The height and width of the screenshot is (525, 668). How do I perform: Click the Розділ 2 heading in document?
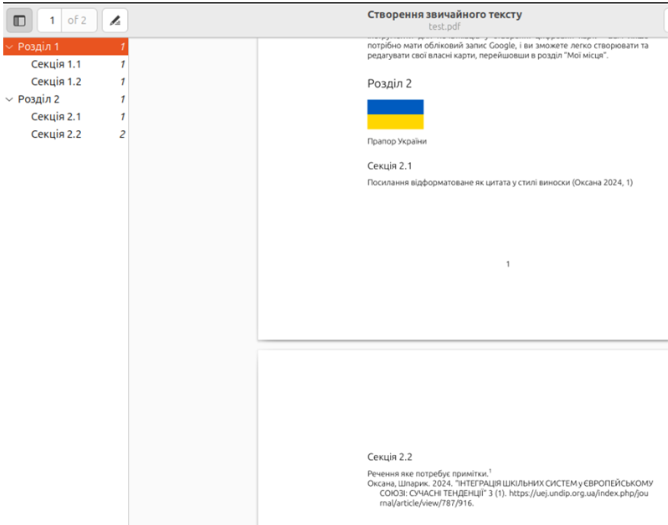(389, 84)
